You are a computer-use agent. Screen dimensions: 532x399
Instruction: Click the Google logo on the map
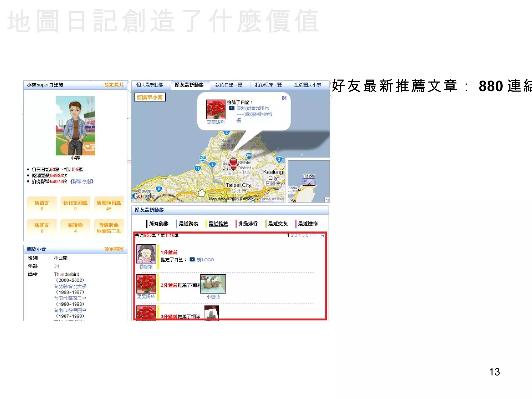[143, 196]
